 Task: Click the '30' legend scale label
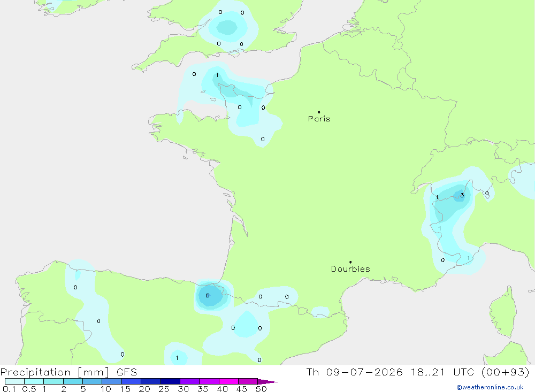tap(184, 389)
